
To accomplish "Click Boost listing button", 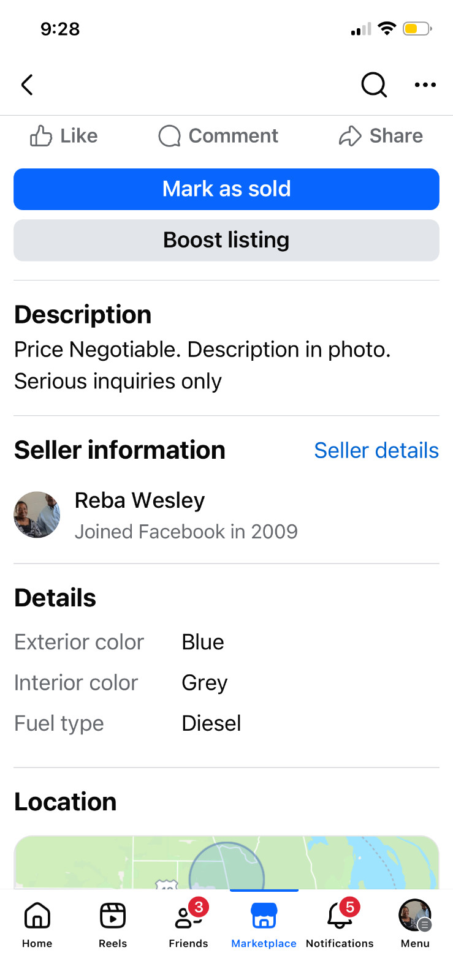I will pyautogui.click(x=226, y=240).
